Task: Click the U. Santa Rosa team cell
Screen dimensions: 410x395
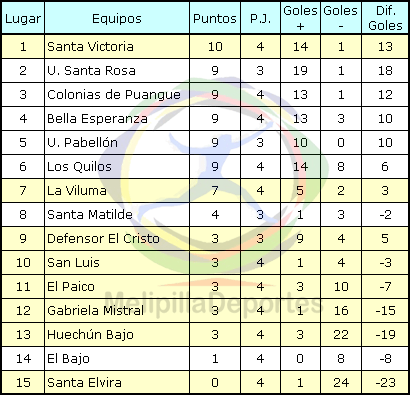Action: tap(117, 71)
